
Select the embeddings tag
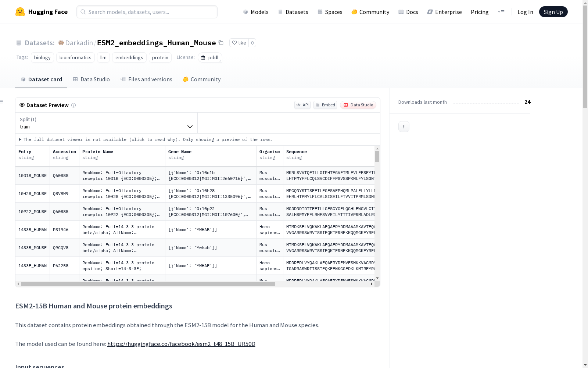coord(129,57)
